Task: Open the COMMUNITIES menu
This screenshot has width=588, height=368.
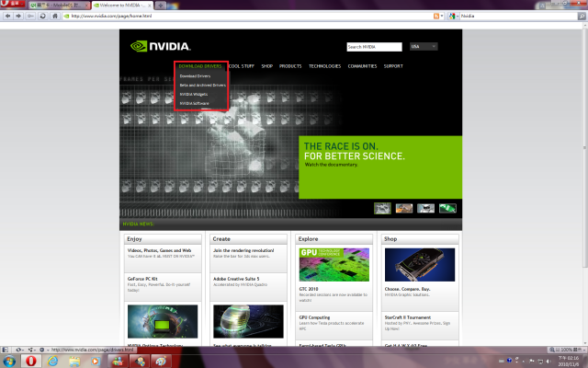Action: [x=362, y=66]
